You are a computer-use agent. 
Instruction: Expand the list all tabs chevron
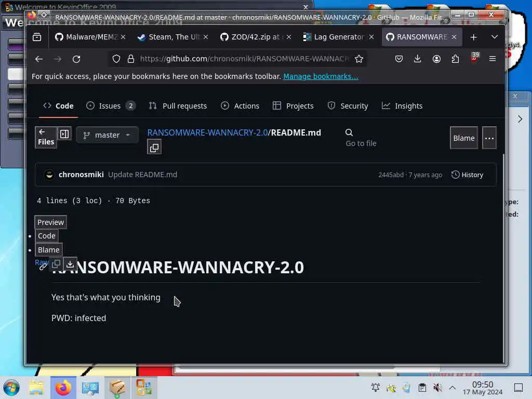coord(495,37)
